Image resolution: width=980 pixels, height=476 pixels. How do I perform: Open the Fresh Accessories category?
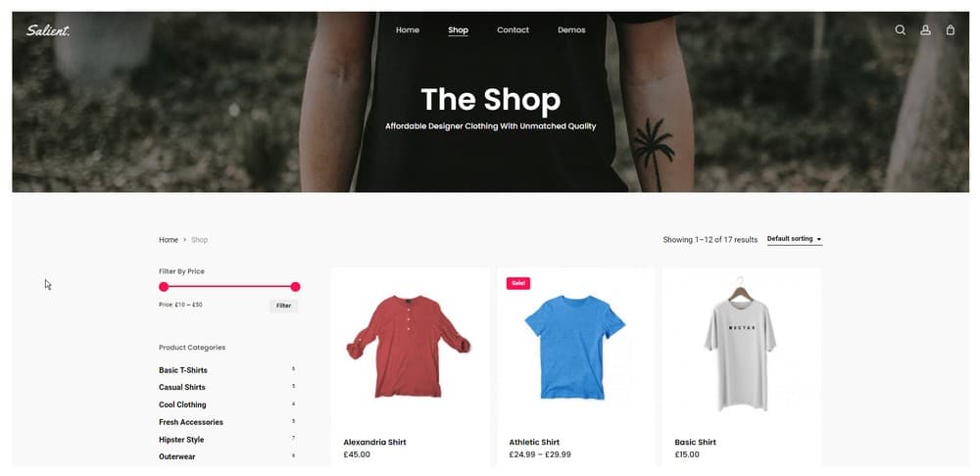[x=191, y=422]
